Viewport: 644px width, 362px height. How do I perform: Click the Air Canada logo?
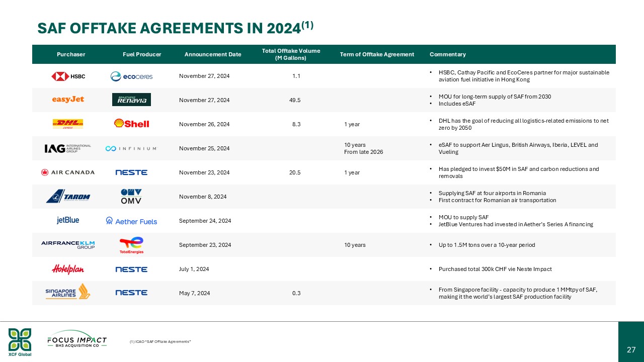[68, 172]
